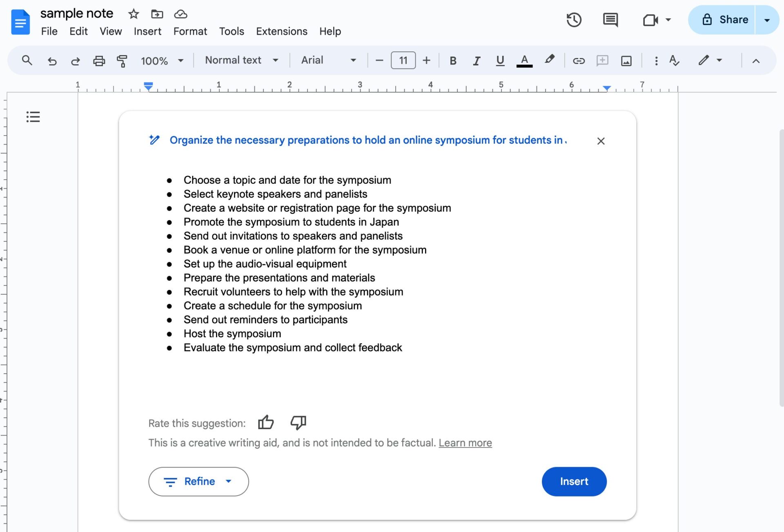784x532 pixels.
Task: Expand the Refine options dropdown
Action: point(198,481)
